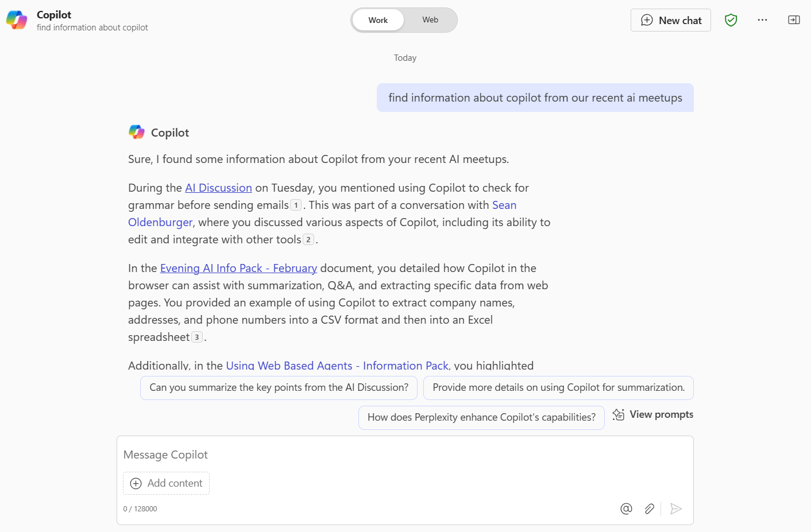811x532 pixels.
Task: Open citation reference 3
Action: (x=197, y=337)
